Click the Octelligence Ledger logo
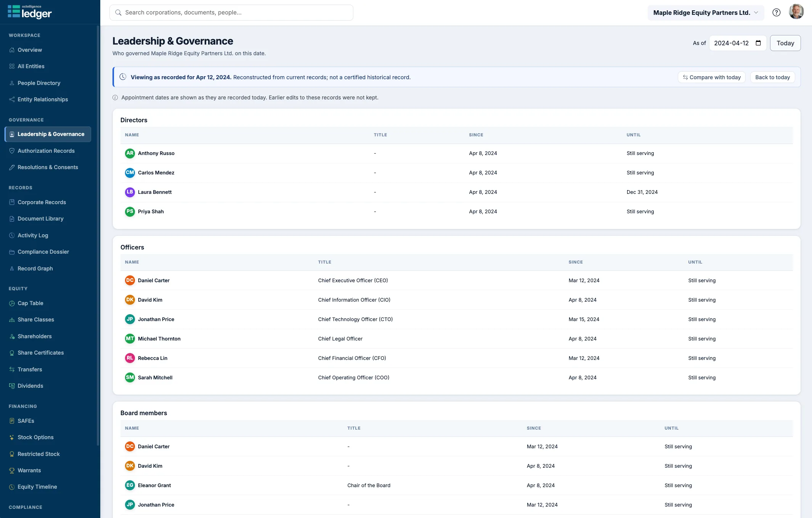Image resolution: width=812 pixels, height=518 pixels. [30, 12]
